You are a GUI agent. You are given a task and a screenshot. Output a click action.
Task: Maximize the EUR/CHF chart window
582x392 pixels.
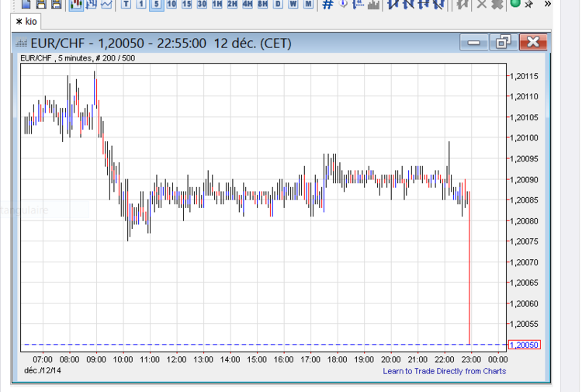502,43
